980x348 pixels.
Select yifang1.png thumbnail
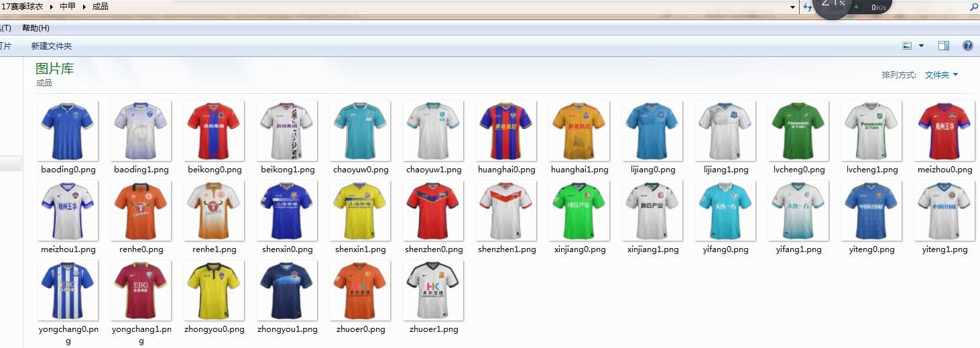pos(798,211)
